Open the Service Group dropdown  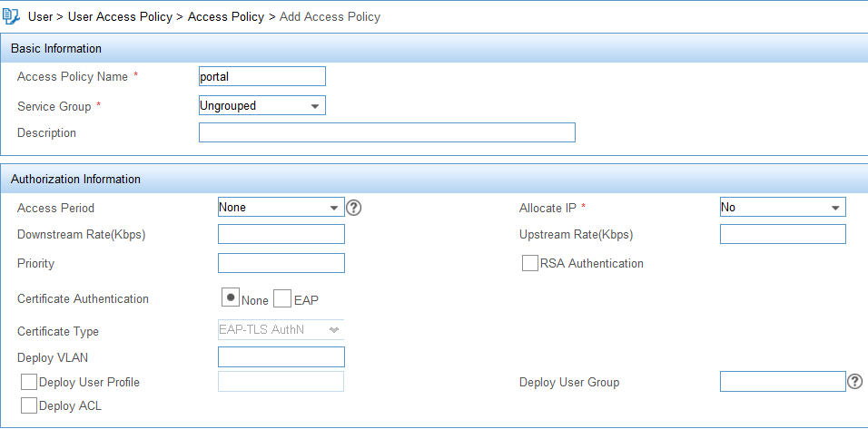(261, 105)
